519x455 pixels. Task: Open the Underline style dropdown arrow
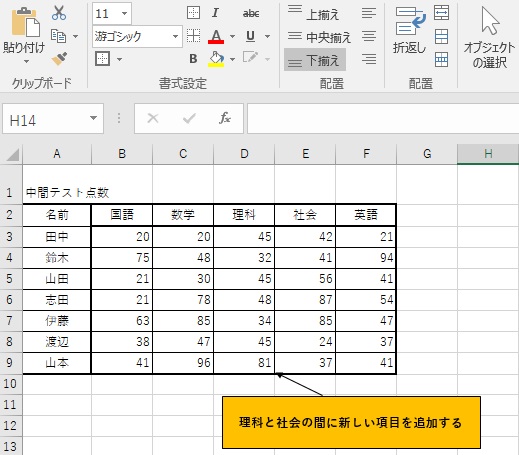(267, 36)
